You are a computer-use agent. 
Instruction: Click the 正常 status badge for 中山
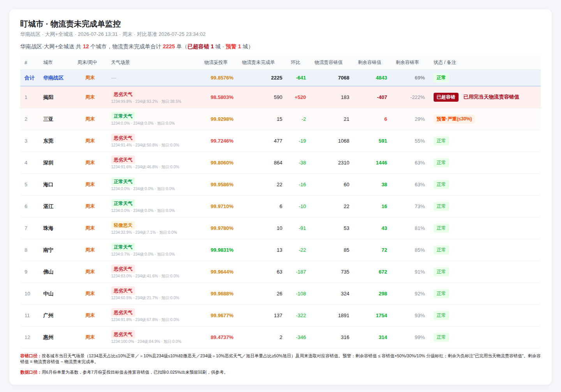[441, 293]
